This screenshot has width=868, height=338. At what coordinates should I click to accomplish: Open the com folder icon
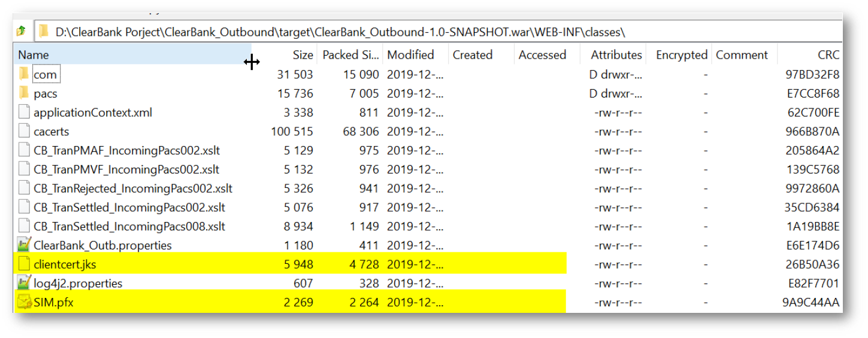click(x=24, y=74)
